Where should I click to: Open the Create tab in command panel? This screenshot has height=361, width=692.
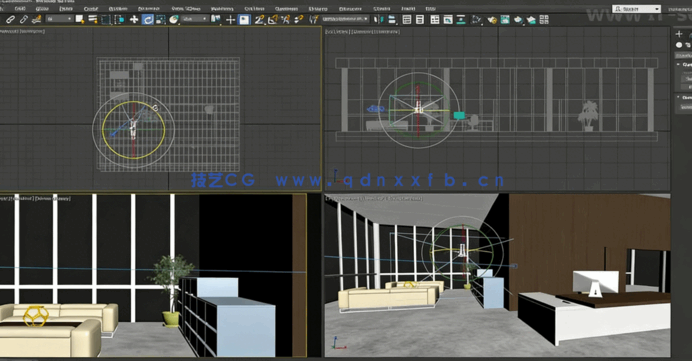tap(679, 34)
